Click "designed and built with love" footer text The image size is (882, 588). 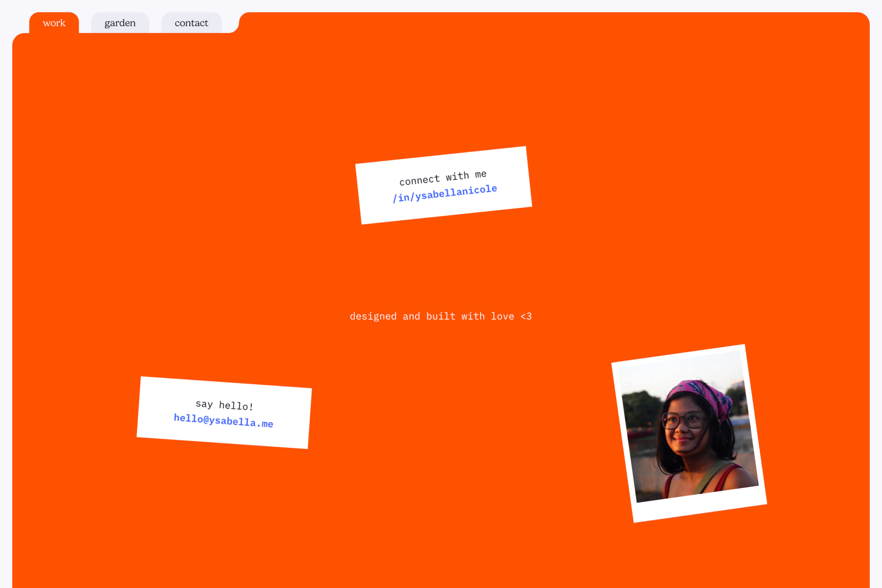[x=440, y=316]
